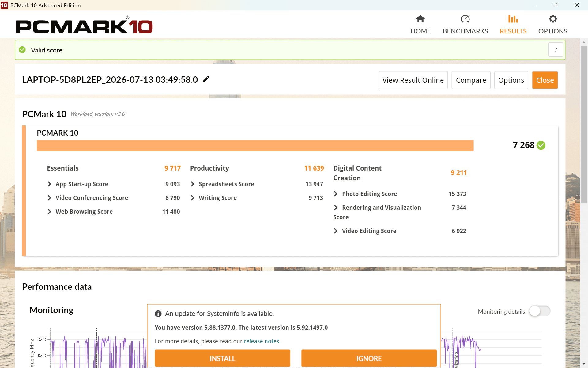Screen dimensions: 588x368
Task: Click the Valid score message text
Action: tap(47, 50)
